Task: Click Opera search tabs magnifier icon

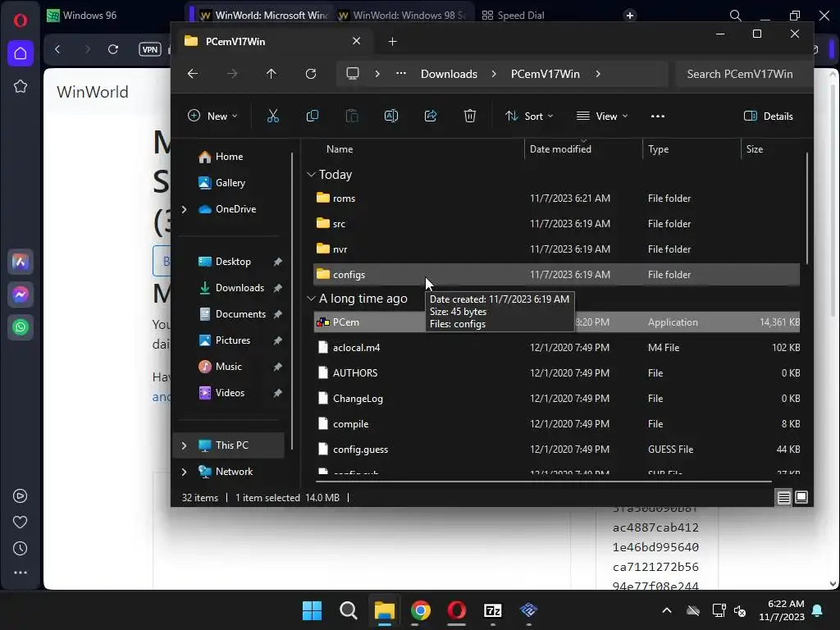Action: click(x=736, y=16)
